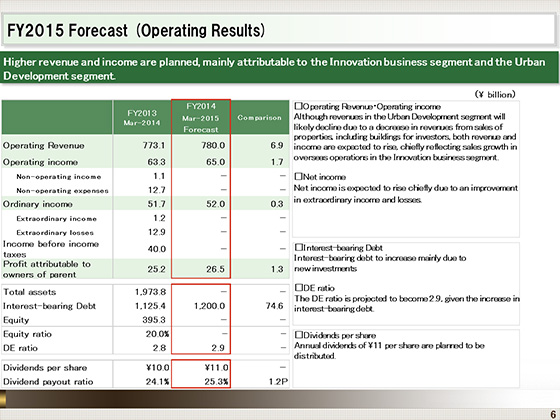Click the page number 6
This screenshot has height=420, width=560.
click(x=553, y=414)
